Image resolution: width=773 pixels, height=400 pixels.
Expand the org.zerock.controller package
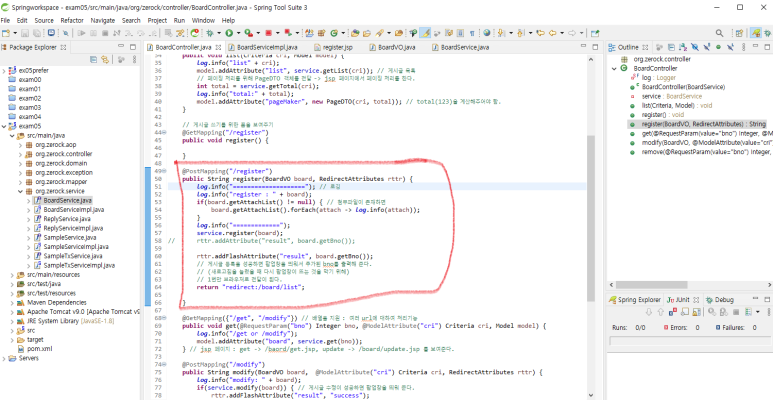(x=20, y=154)
